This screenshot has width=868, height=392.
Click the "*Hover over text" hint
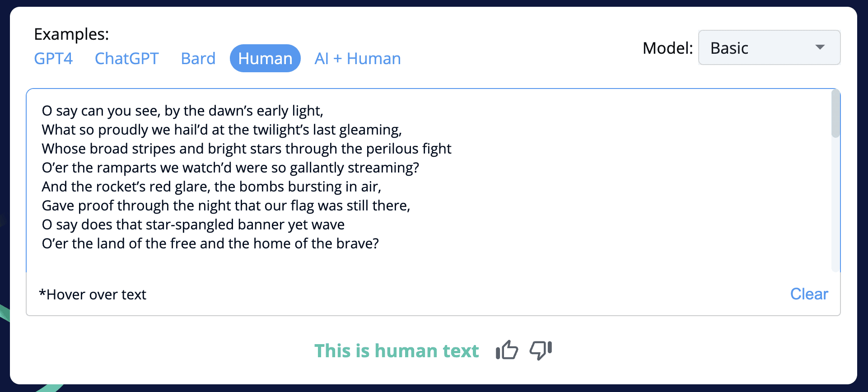click(93, 294)
